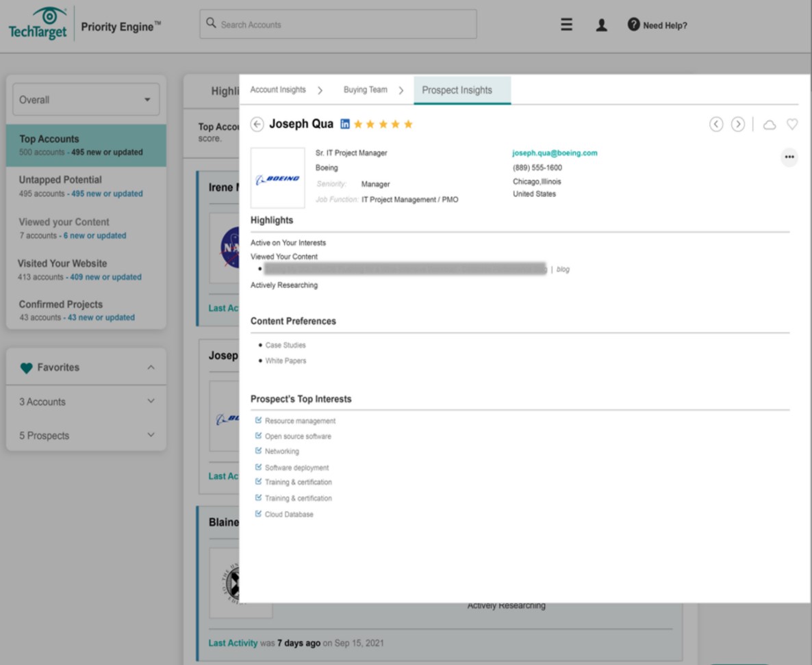Open the user account icon
Screen dimensions: 812x665
click(601, 24)
